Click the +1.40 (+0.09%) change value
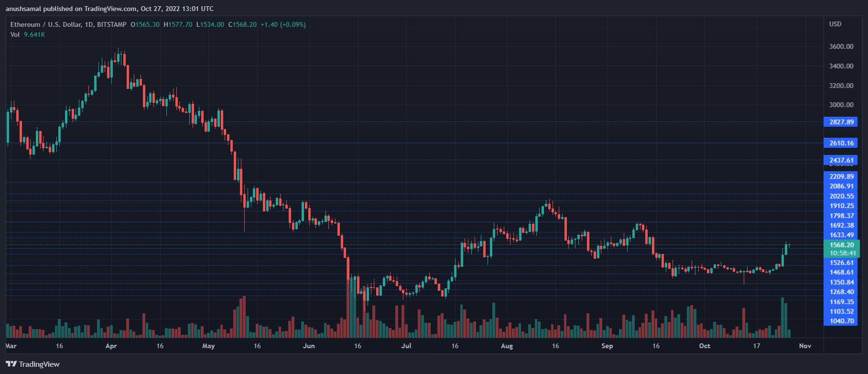 point(283,24)
